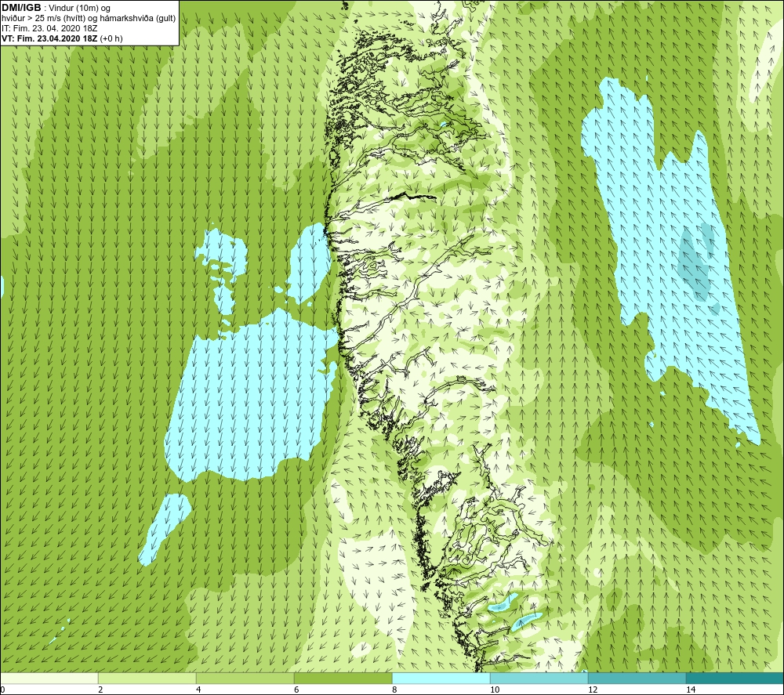784x695 pixels.
Task: Click the 'DMI/IGB' title text
Action: (21, 8)
